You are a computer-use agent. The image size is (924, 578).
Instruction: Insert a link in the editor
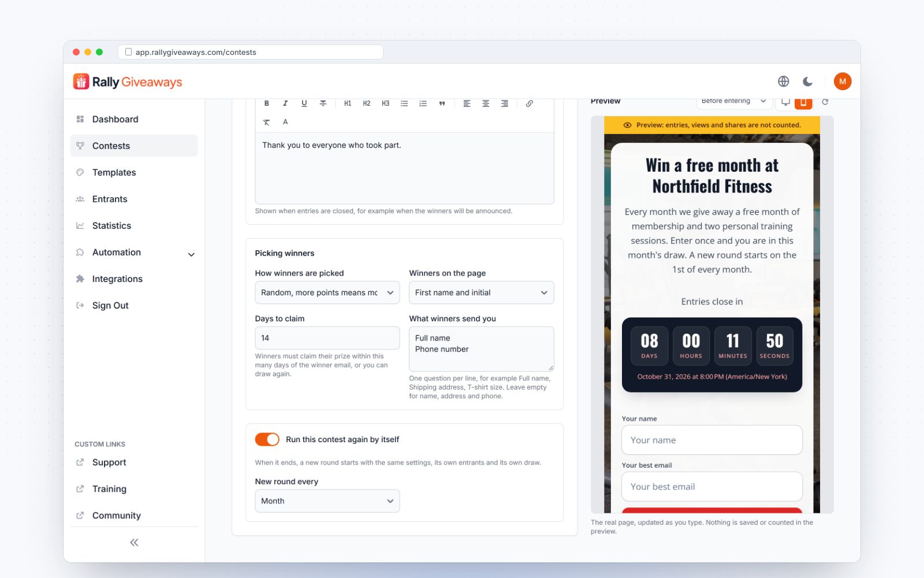click(530, 103)
